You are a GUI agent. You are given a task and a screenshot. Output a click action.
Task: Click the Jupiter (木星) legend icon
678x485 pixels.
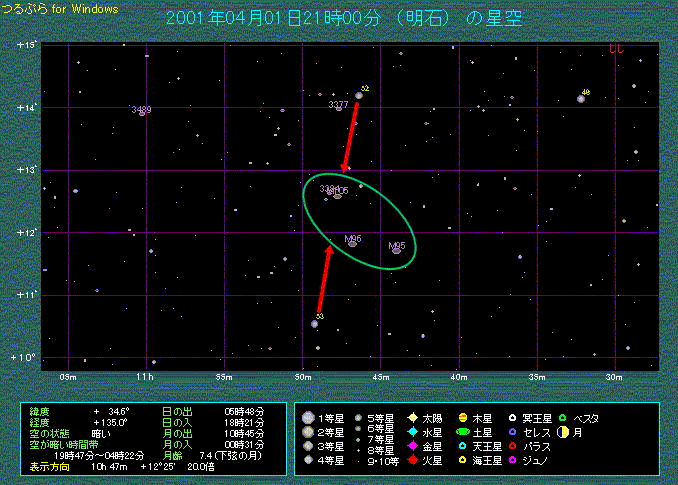(x=463, y=417)
